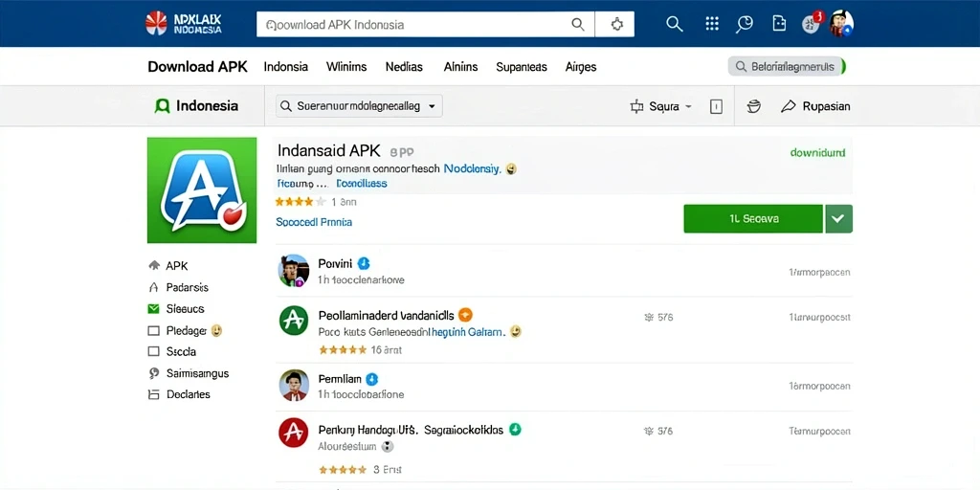
Task: Click the orange badge next to Peollaminaderd vandanidls
Action: click(x=465, y=315)
